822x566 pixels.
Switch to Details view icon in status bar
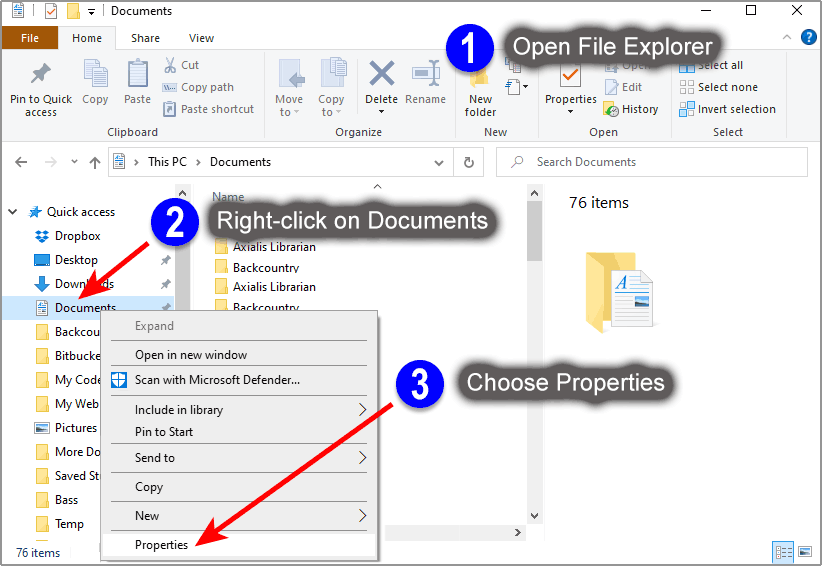point(784,552)
